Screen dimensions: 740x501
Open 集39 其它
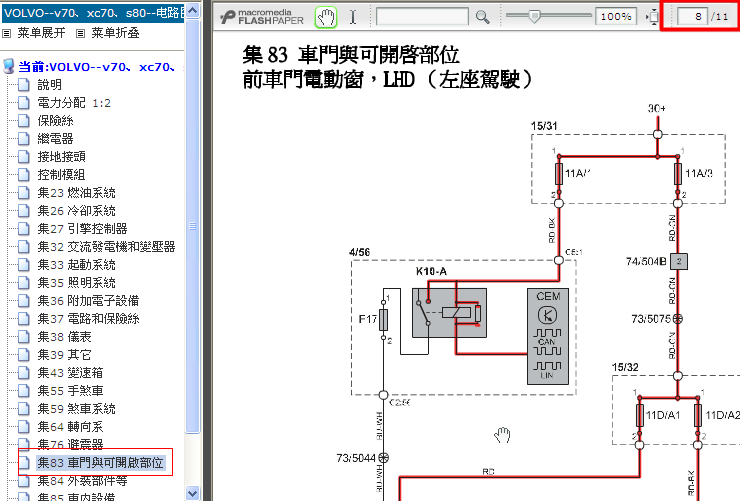click(65, 355)
